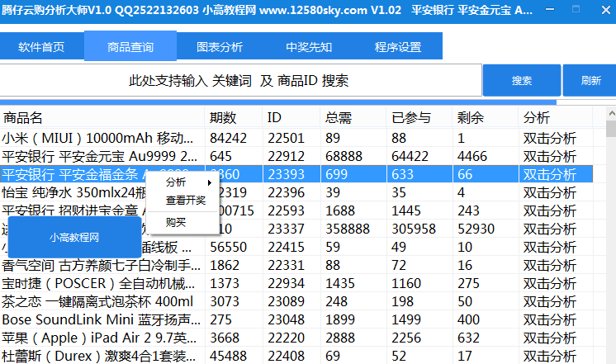Screen dimensions: 616x364
Task: Click the 总需 cell 1899
Action: point(340,319)
